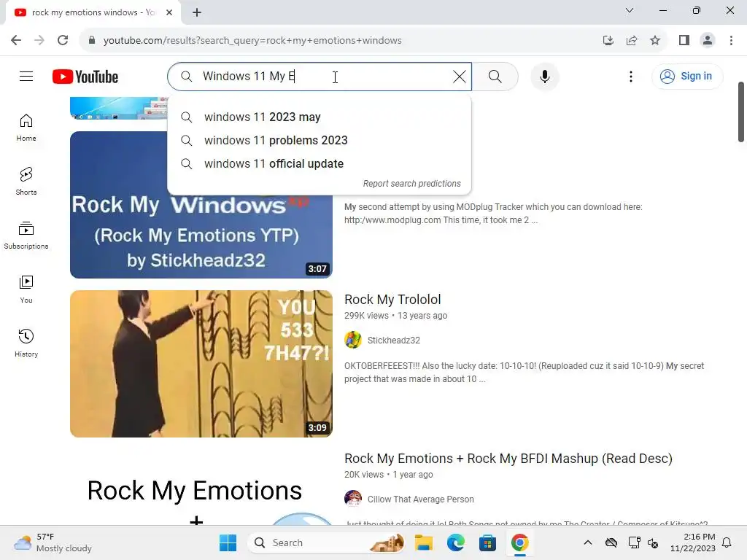
Task: Submit search with magnifying glass button
Action: pos(495,76)
